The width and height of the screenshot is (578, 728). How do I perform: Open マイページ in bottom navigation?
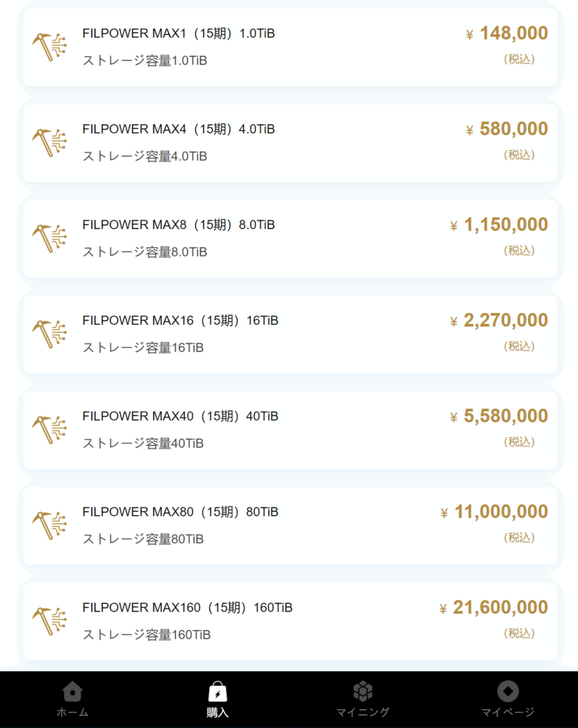[508, 700]
